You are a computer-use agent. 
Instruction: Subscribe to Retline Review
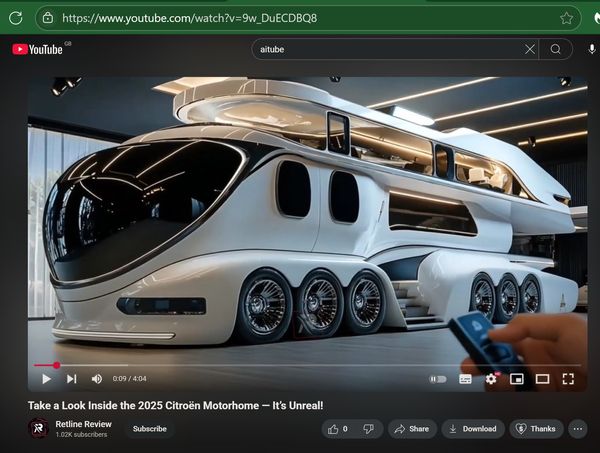tap(150, 429)
